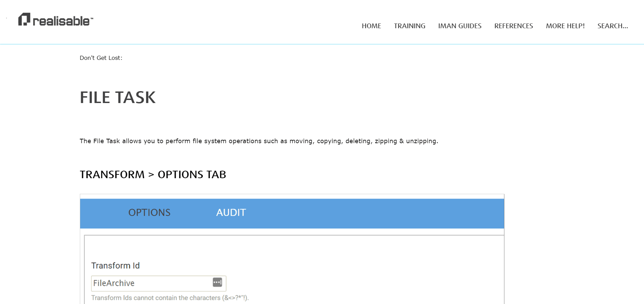Image resolution: width=644 pixels, height=304 pixels.
Task: Click the Transform Id label
Action: click(115, 266)
